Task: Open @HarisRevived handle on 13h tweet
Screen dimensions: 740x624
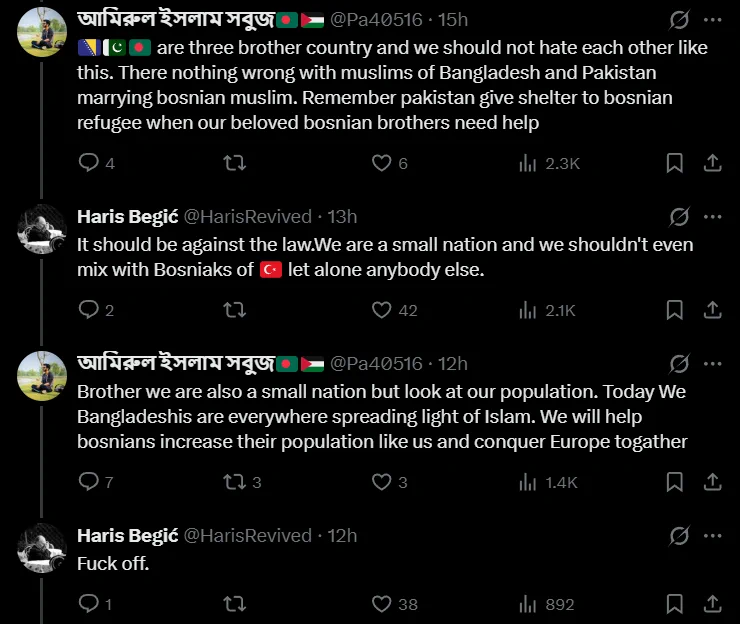Action: [248, 217]
